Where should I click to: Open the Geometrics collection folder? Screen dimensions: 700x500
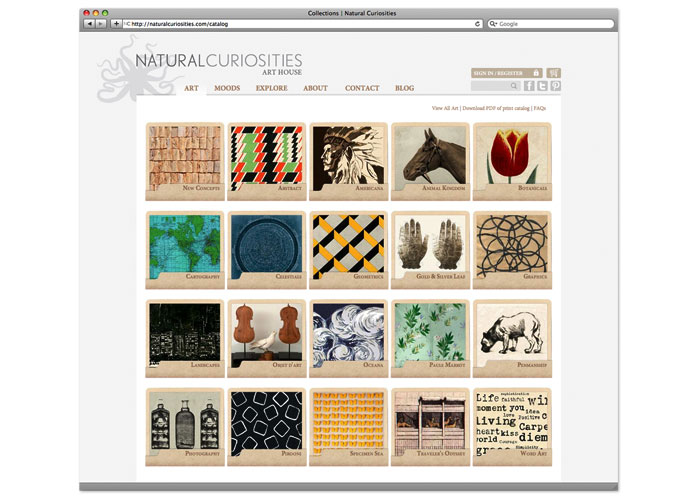pos(349,250)
